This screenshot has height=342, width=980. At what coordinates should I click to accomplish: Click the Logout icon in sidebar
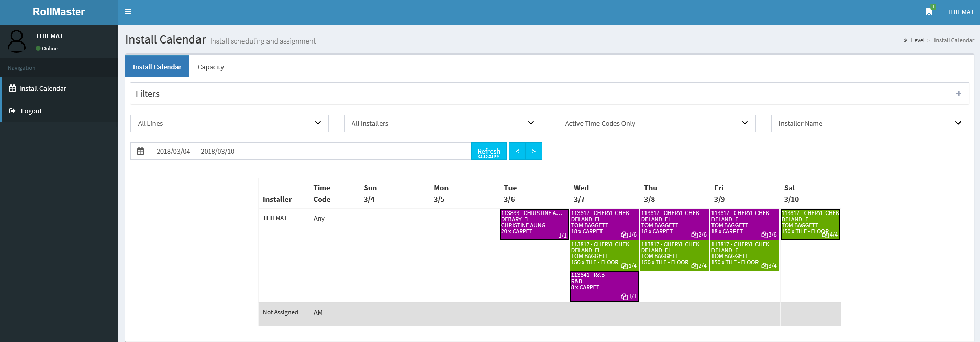coord(12,111)
